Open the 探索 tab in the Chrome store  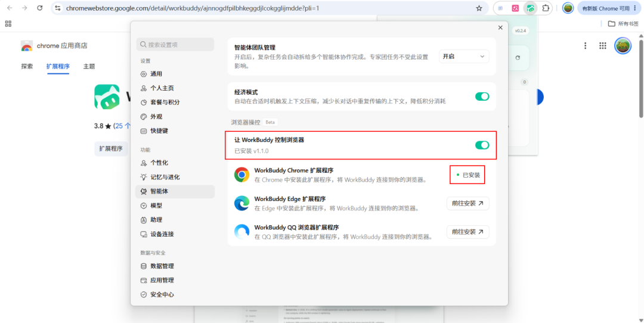click(27, 66)
